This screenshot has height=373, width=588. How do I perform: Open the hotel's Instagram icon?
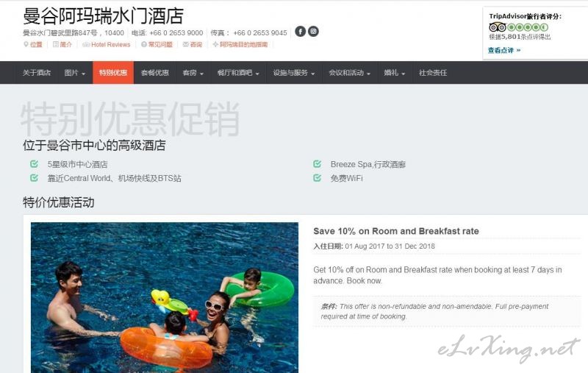[314, 31]
